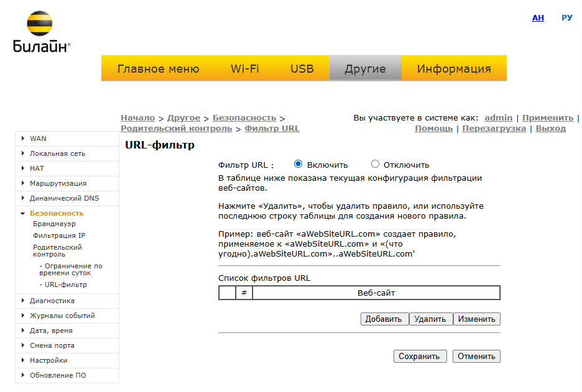Switch to Главное меню tab
The height and width of the screenshot is (392, 582).
tap(158, 68)
